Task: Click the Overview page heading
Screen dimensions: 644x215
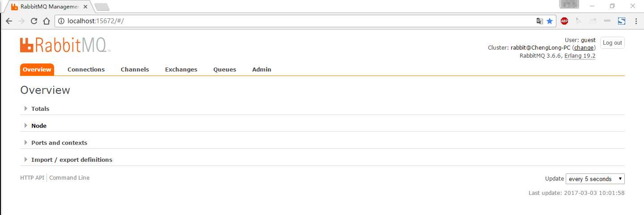Action: pyautogui.click(x=45, y=90)
